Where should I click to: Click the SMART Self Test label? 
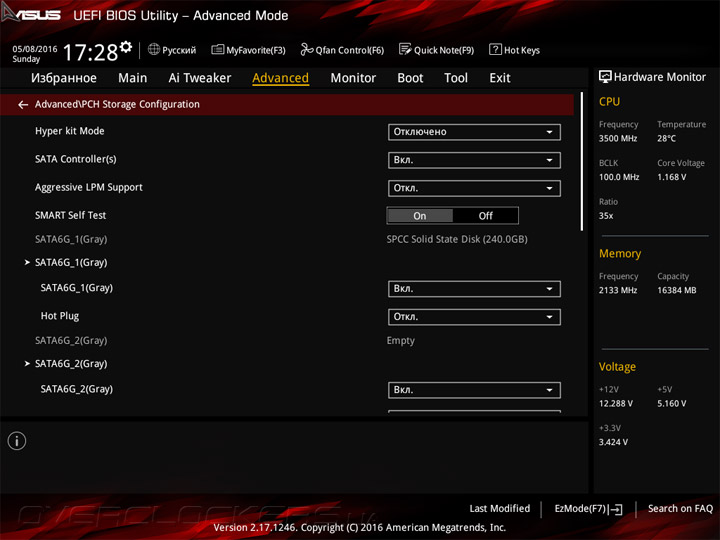click(x=70, y=215)
